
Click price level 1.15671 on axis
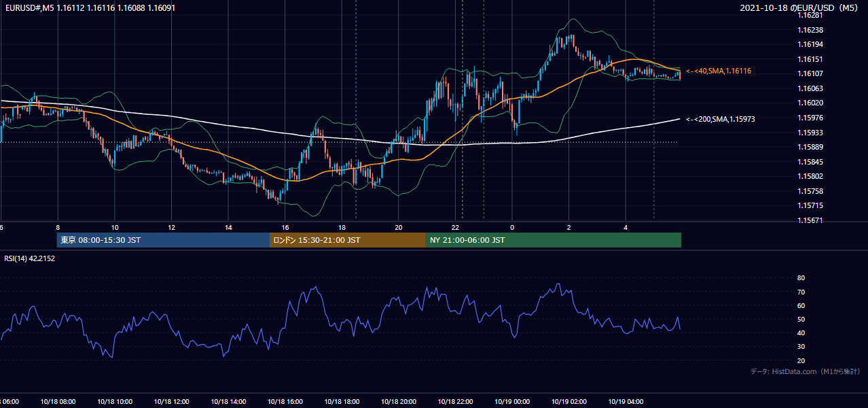[811, 220]
